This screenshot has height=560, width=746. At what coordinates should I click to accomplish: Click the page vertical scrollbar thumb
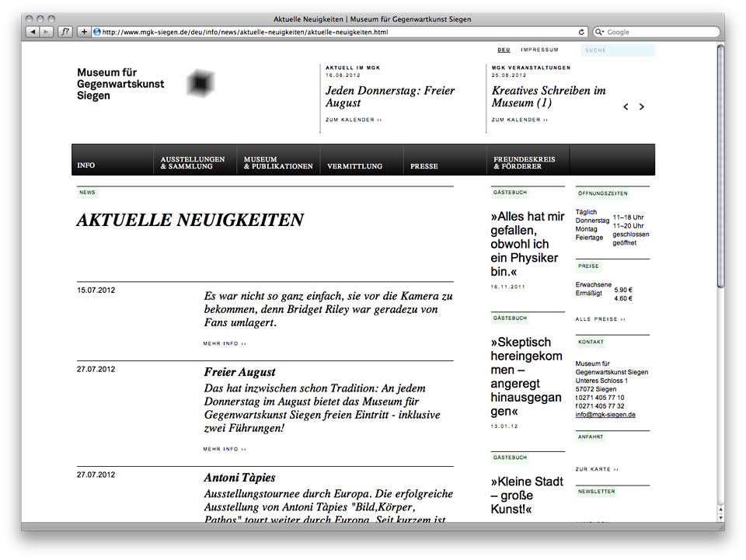721,166
